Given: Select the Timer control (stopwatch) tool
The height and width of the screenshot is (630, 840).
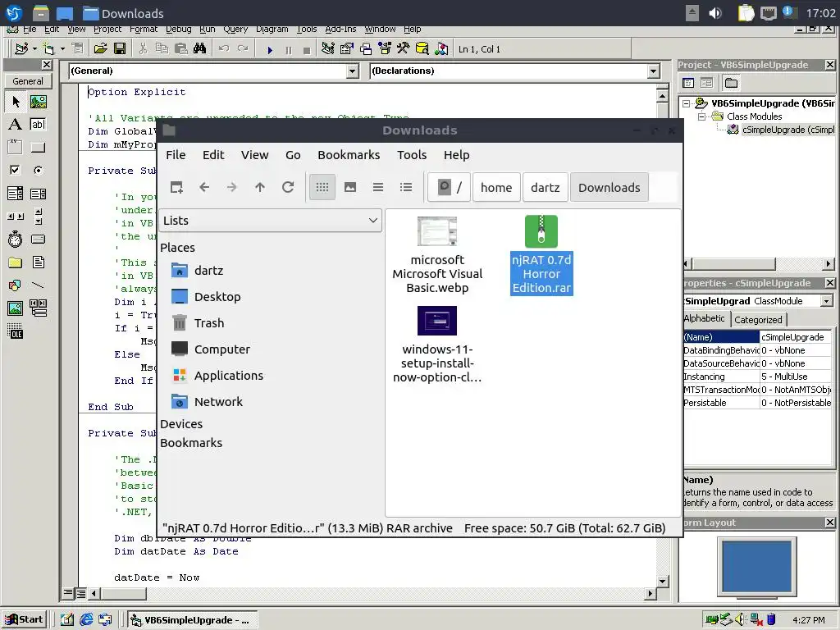Looking at the screenshot, I should [x=15, y=239].
